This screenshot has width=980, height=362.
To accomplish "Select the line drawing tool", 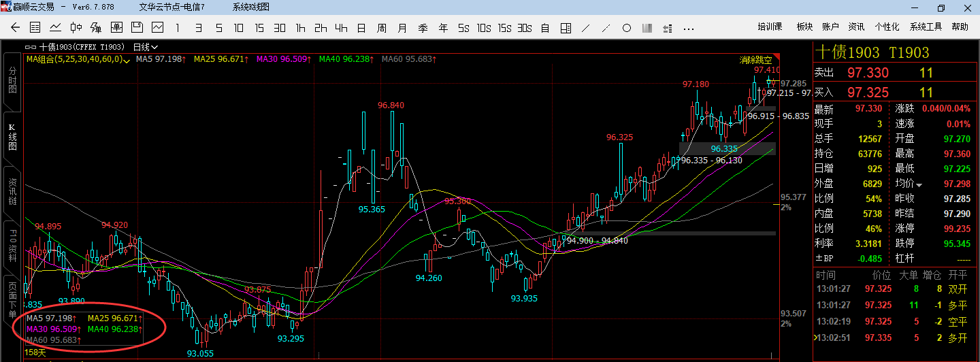I will [x=585, y=28].
